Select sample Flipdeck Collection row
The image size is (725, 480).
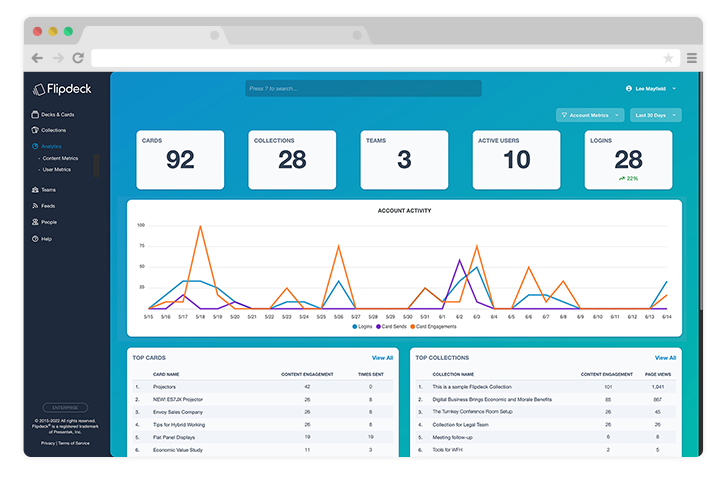(546, 387)
